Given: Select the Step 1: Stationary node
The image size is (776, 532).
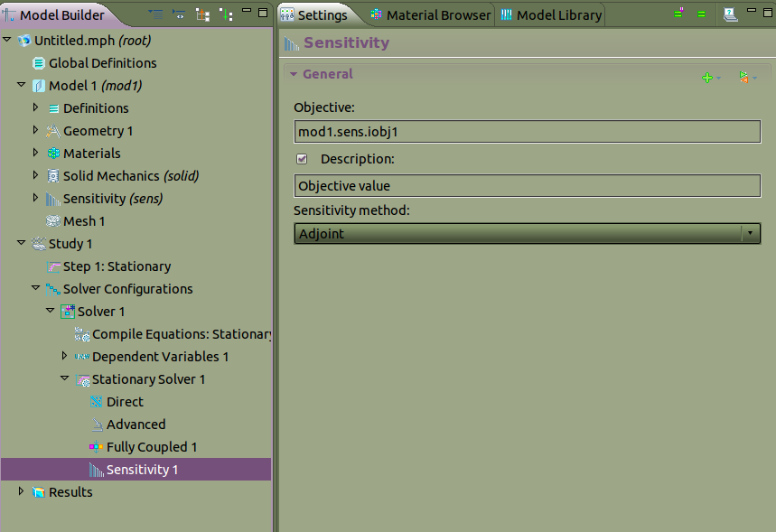Looking at the screenshot, I should pos(117,266).
